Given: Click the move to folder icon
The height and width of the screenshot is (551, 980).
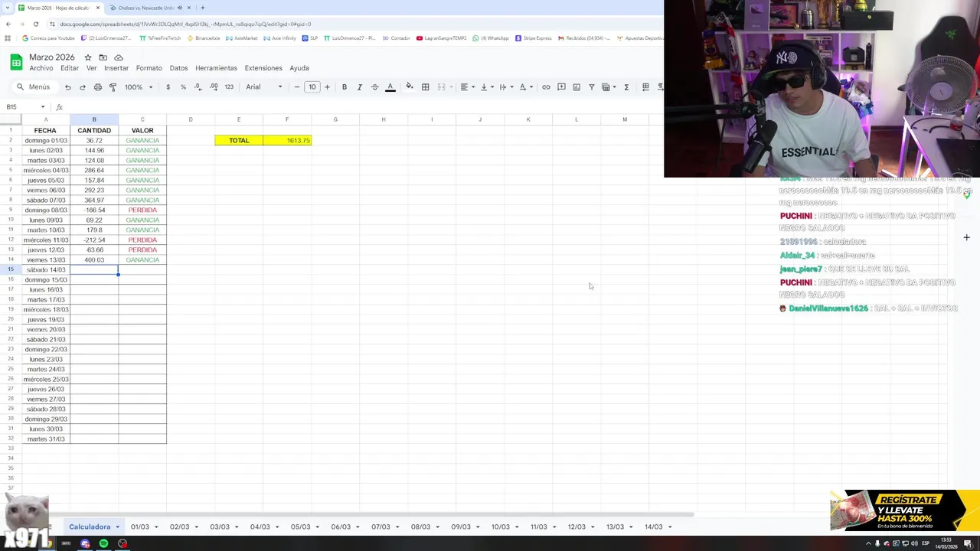Looking at the screenshot, I should [x=103, y=57].
